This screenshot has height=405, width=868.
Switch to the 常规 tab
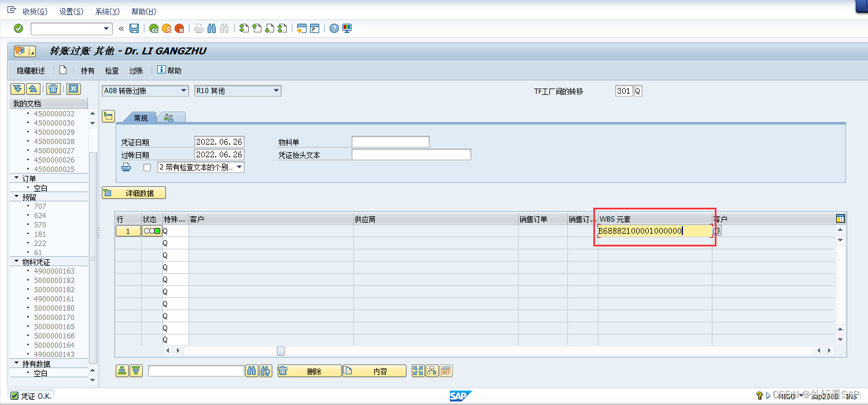pos(139,116)
